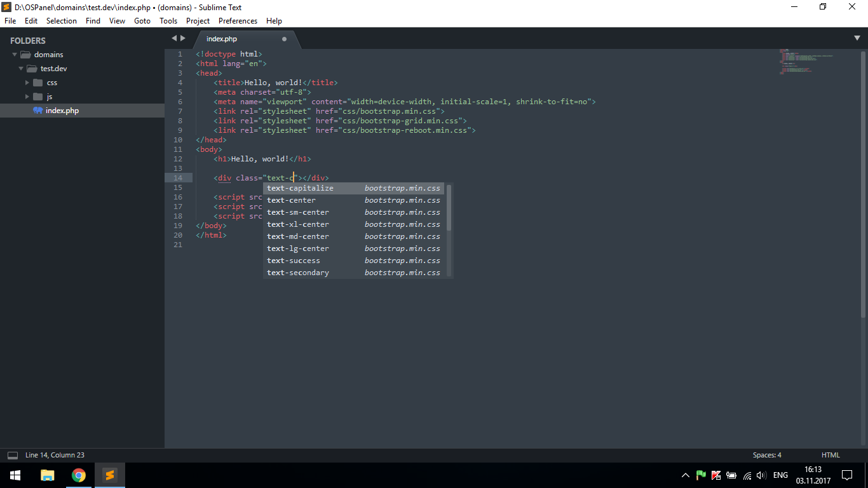The height and width of the screenshot is (488, 868).
Task: Expand the css folder
Action: [x=27, y=83]
